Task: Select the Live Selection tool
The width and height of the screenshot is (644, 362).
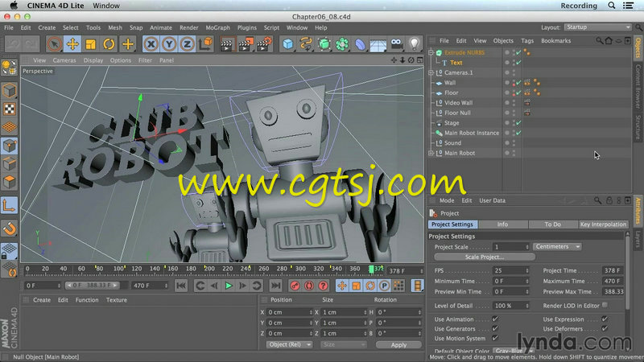Action: (54, 44)
